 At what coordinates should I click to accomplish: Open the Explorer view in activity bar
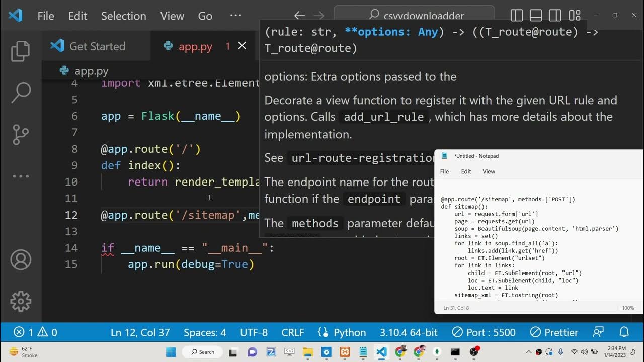coord(21,52)
